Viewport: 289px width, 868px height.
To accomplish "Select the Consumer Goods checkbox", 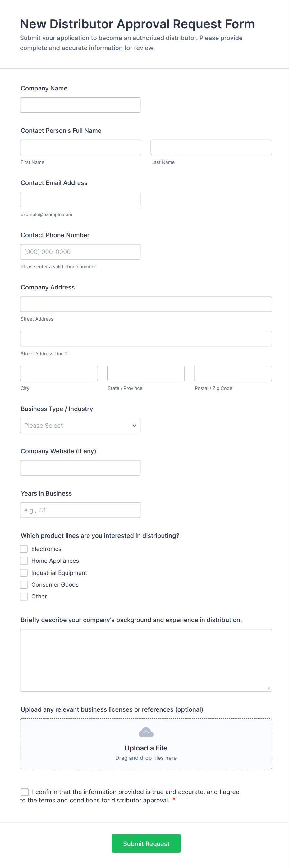I will [24, 584].
